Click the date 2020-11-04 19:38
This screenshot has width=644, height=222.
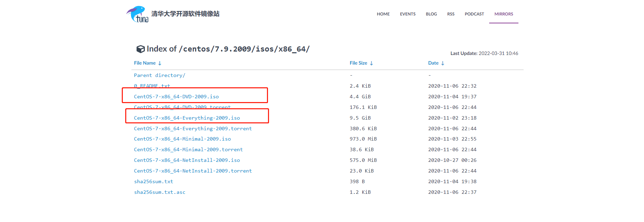coord(452,181)
